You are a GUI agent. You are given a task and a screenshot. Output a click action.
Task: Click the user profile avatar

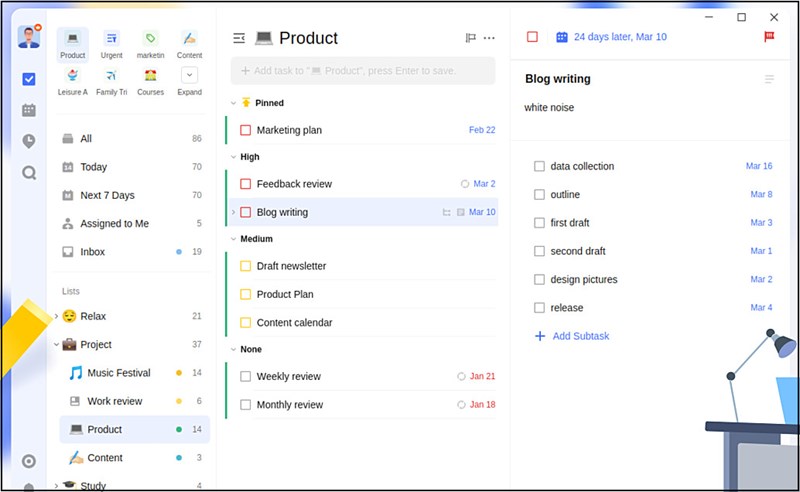point(28,36)
